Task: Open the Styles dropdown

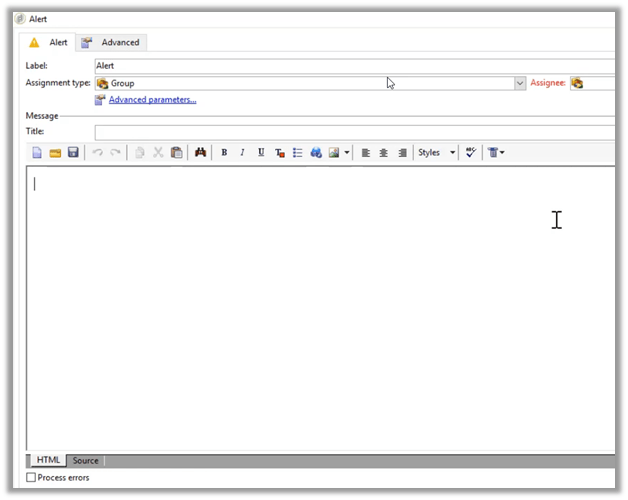Action: point(437,153)
